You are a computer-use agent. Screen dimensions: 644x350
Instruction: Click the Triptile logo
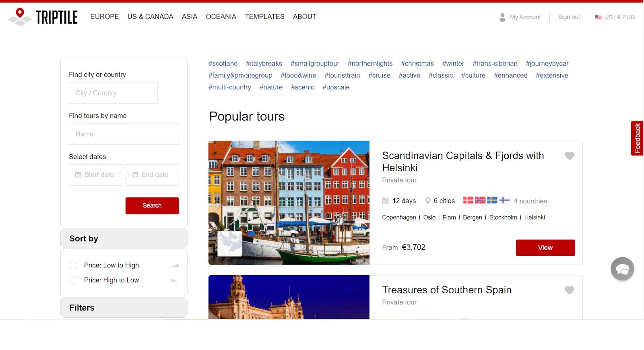(x=43, y=17)
